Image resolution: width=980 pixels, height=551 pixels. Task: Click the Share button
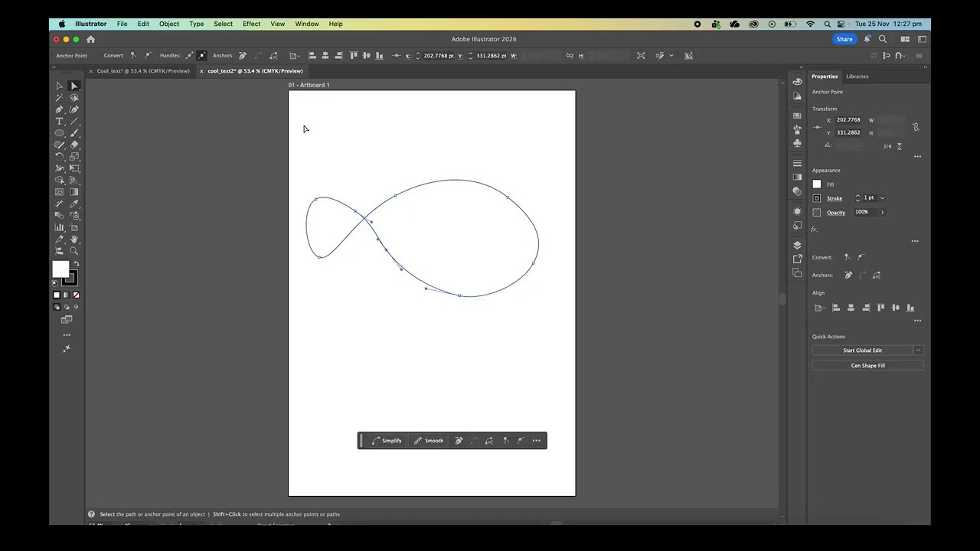[844, 39]
